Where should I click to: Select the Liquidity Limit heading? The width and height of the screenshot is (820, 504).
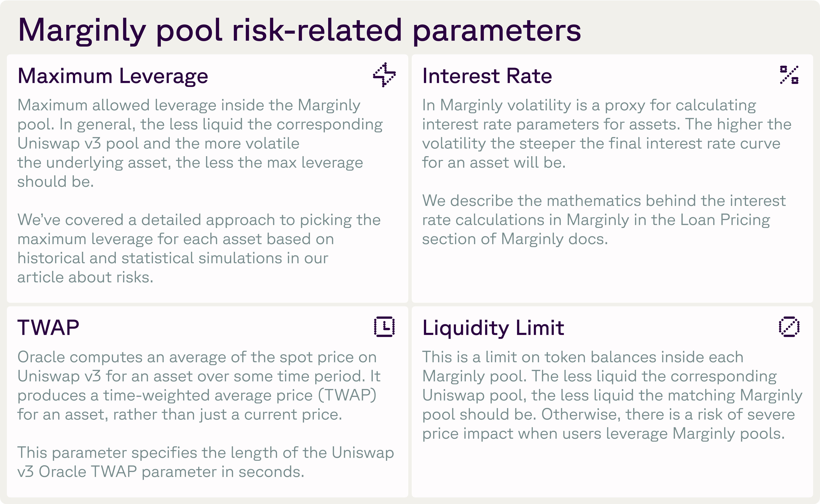[x=493, y=328]
